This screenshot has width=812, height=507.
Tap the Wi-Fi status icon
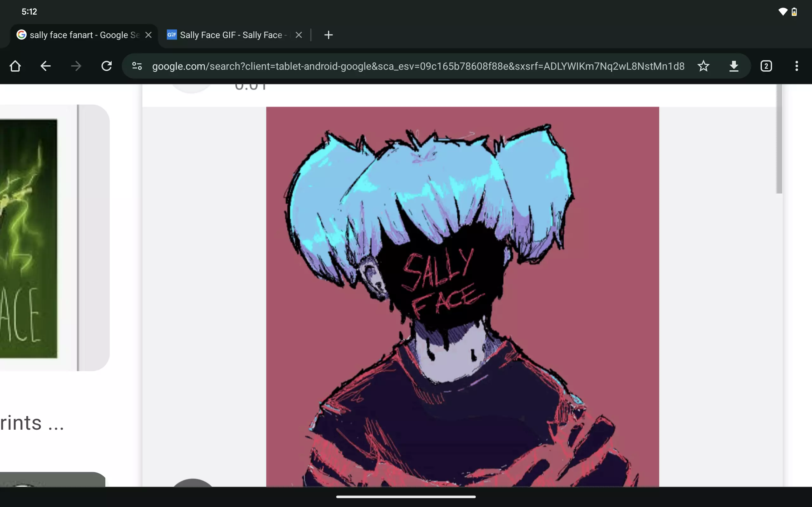coord(783,12)
